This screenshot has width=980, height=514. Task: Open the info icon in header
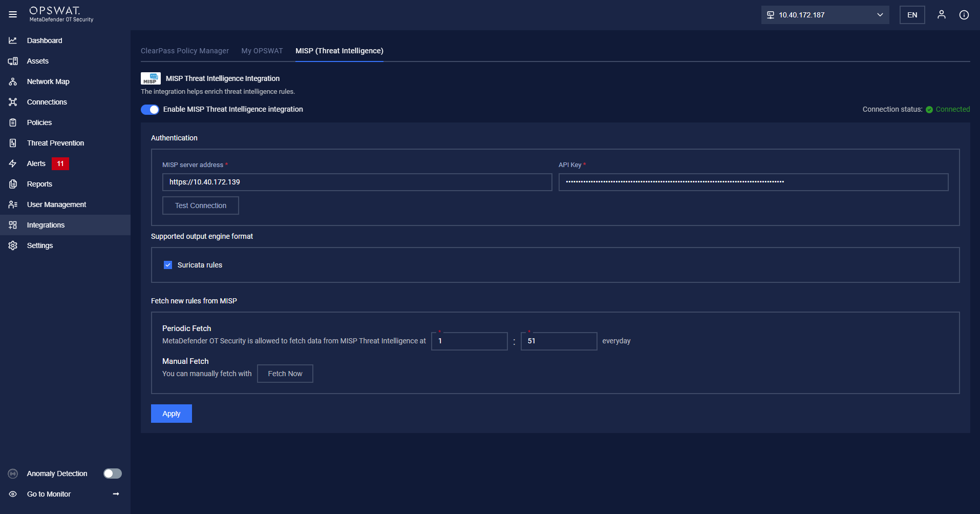tap(964, 15)
